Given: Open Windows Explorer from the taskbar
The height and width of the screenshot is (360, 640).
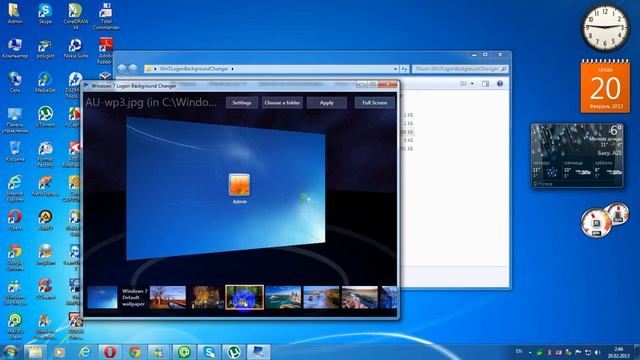Looking at the screenshot, I should click(x=35, y=352).
